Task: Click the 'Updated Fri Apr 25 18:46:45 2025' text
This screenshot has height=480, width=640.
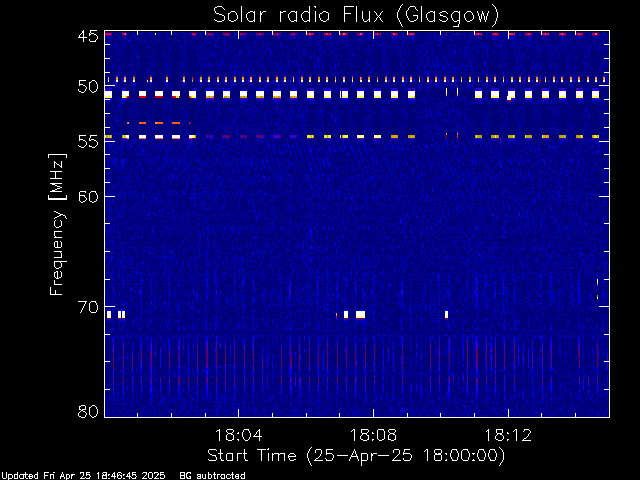Action: click(x=83, y=476)
